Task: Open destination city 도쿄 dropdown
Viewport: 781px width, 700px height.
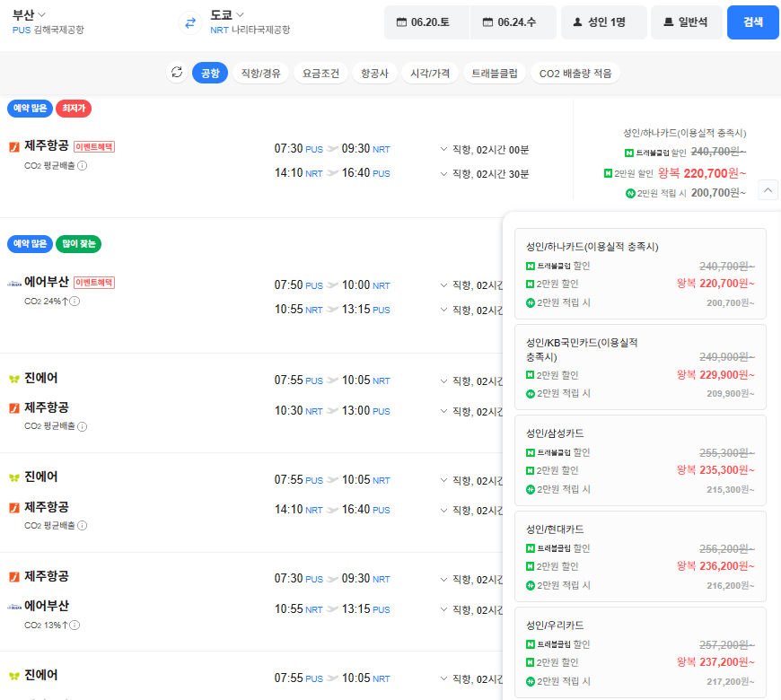Action: click(227, 15)
